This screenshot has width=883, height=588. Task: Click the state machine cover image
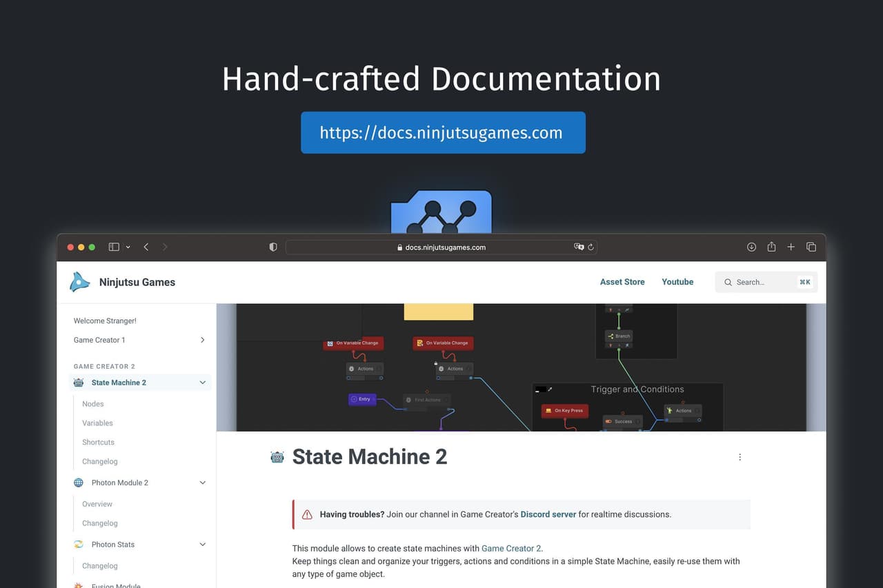pos(521,367)
